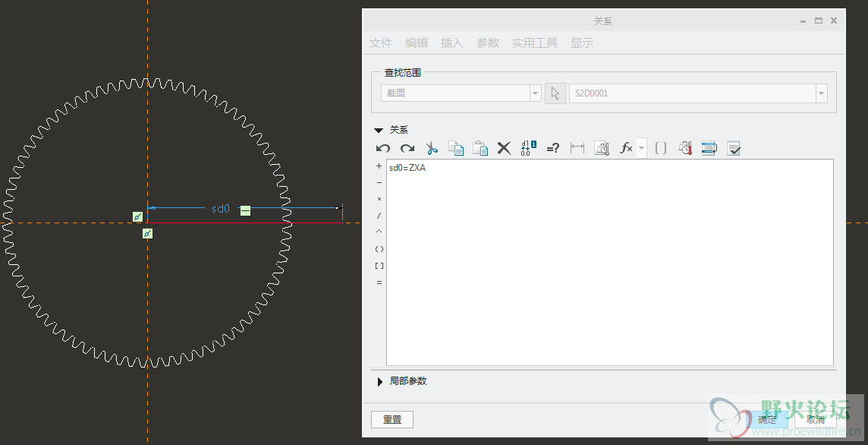Screen dimensions: 868x445
Task: Insert plus operator
Action: coord(379,166)
